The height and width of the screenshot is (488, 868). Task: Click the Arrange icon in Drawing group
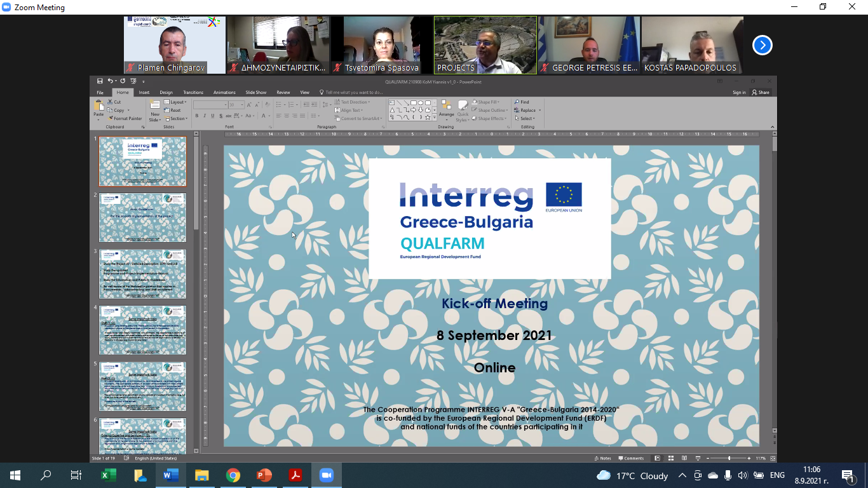446,109
